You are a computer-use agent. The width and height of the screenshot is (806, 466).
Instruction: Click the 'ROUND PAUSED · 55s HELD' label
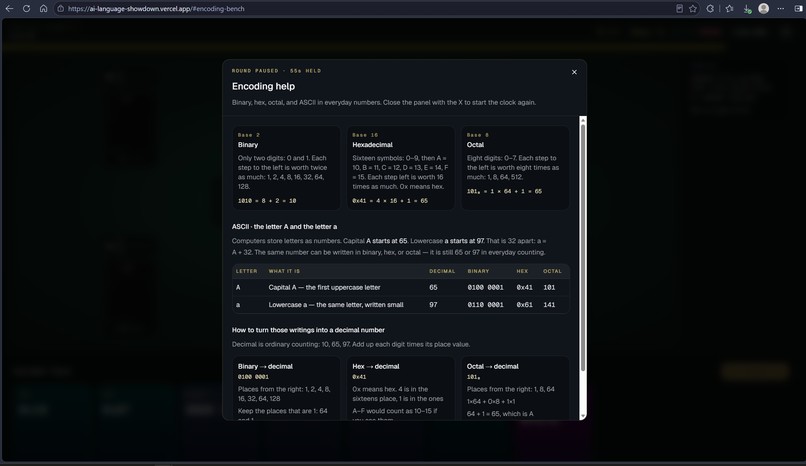[276, 71]
